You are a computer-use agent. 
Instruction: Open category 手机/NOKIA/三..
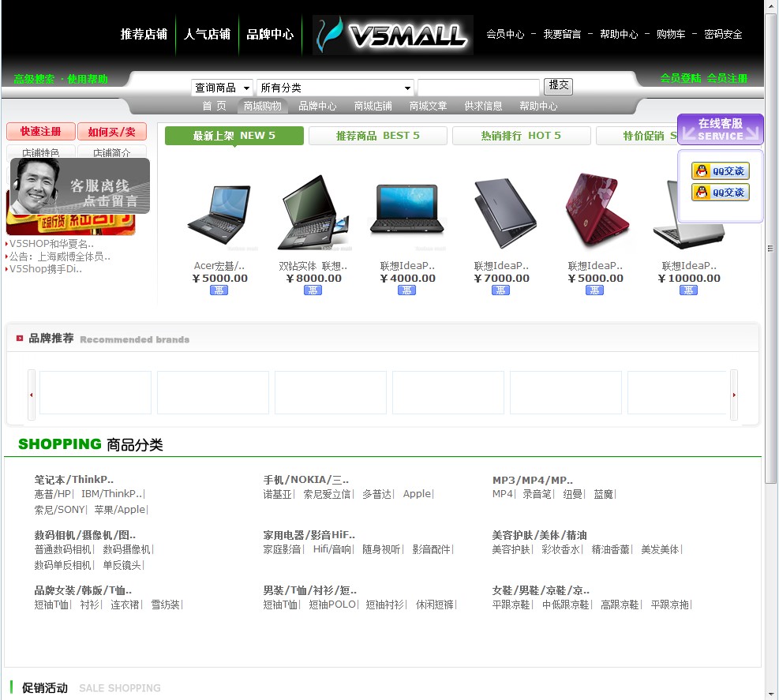click(306, 479)
